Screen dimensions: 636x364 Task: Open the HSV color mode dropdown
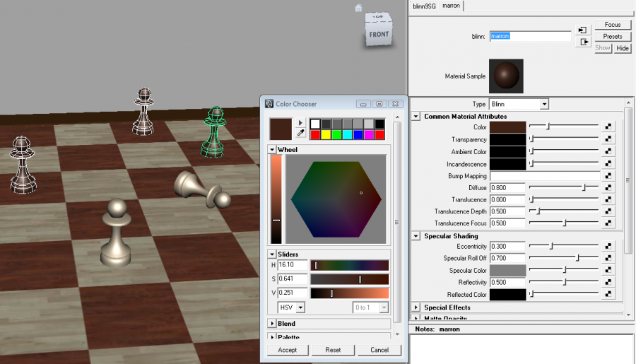[291, 307]
